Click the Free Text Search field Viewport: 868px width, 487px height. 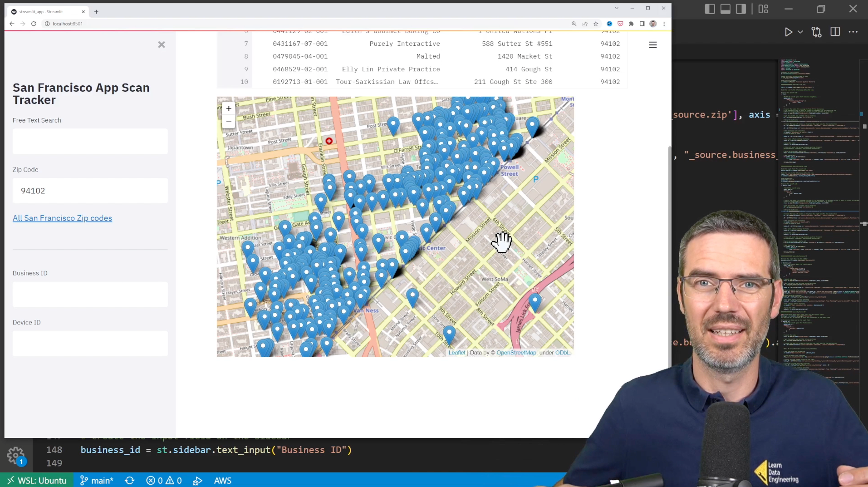tap(90, 141)
